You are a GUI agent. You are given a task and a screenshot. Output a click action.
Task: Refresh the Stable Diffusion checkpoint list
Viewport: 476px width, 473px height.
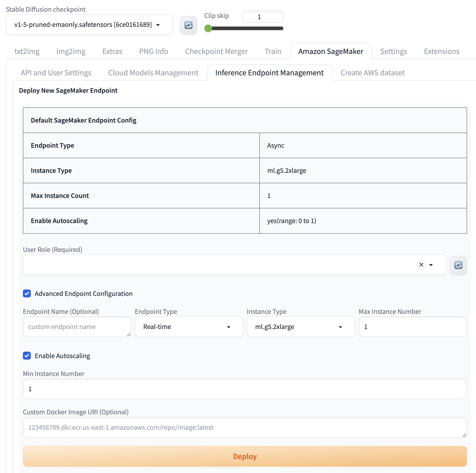(188, 25)
